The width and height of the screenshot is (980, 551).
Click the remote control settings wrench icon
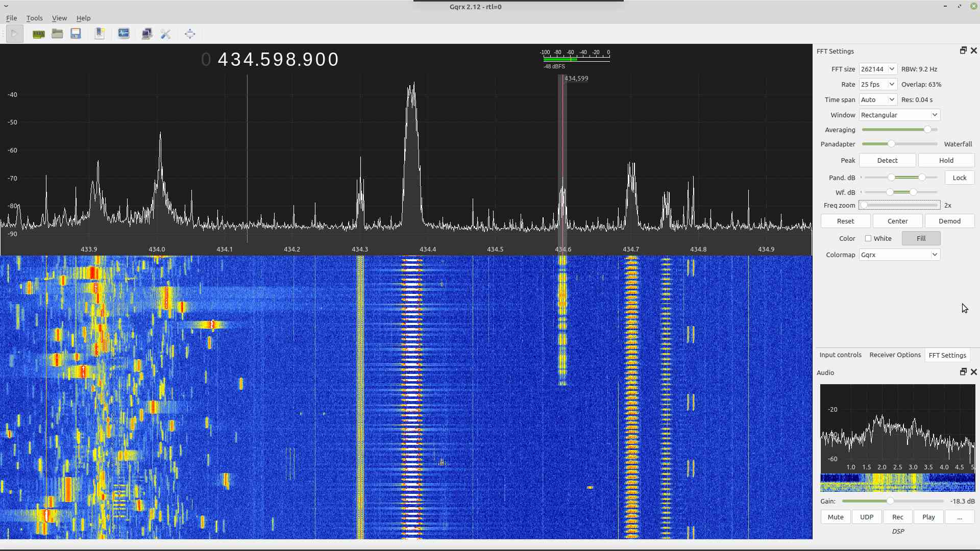click(x=165, y=34)
